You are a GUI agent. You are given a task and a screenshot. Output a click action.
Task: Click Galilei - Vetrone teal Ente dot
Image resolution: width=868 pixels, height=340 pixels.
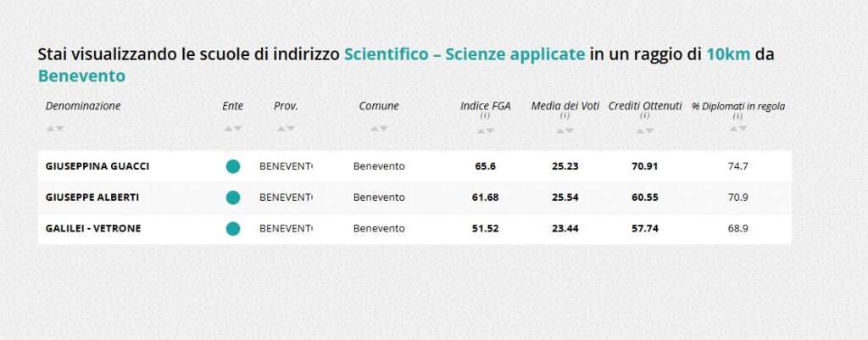coord(233,228)
